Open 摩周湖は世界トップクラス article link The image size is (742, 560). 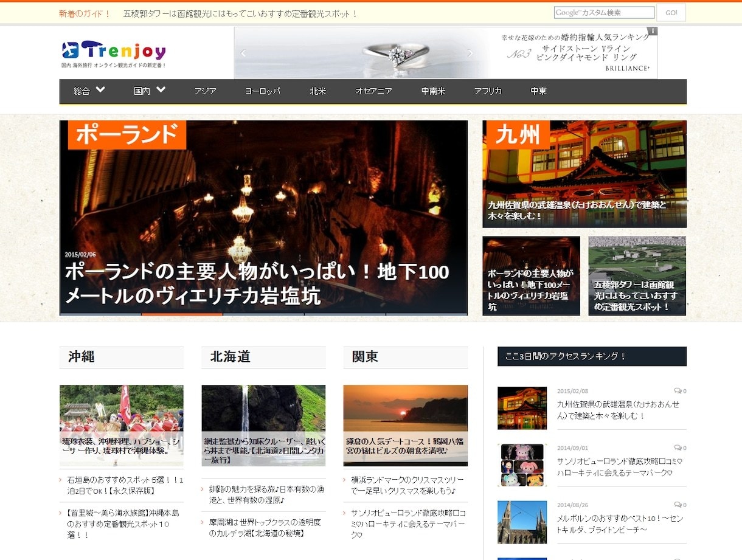265,528
